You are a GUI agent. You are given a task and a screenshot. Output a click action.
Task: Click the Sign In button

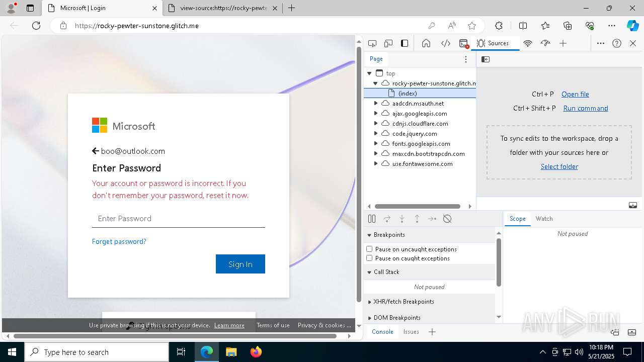click(x=240, y=264)
